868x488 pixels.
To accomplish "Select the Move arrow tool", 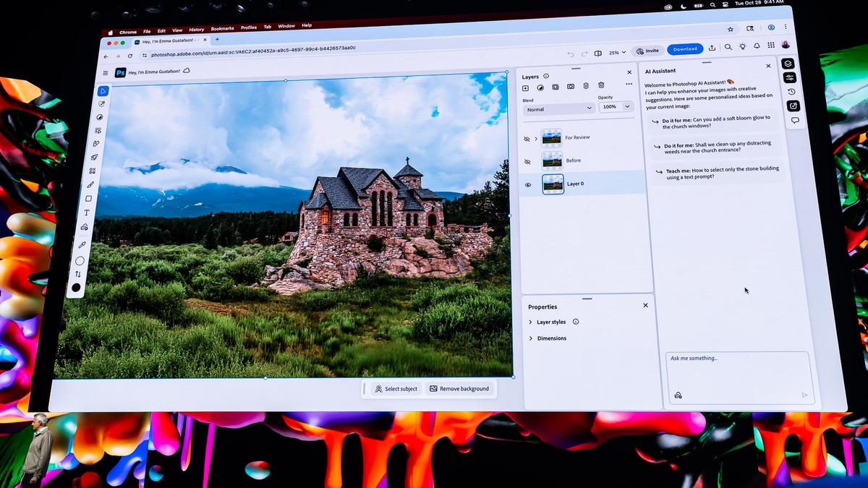I will point(103,91).
